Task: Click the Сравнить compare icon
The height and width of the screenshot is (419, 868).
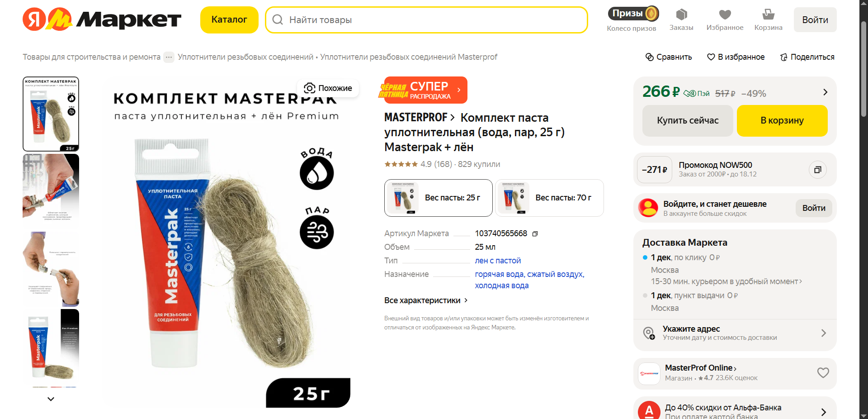Action: click(x=650, y=57)
